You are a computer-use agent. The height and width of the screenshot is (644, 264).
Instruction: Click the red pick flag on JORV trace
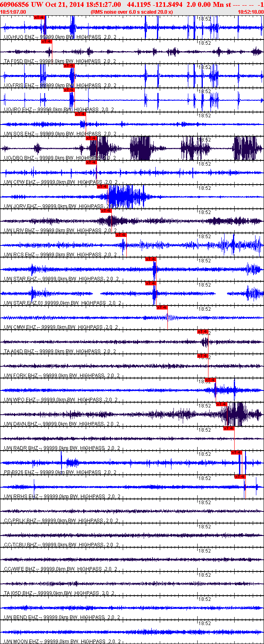coord(103,187)
